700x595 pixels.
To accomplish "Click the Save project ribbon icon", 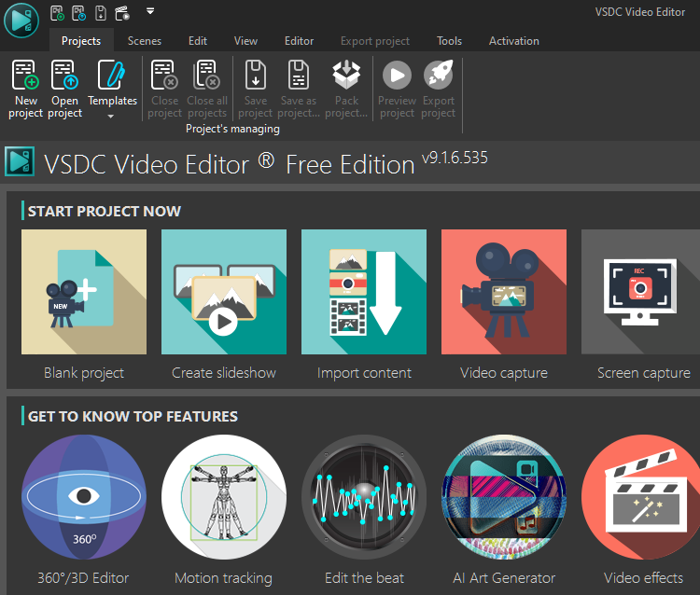I will click(256, 75).
